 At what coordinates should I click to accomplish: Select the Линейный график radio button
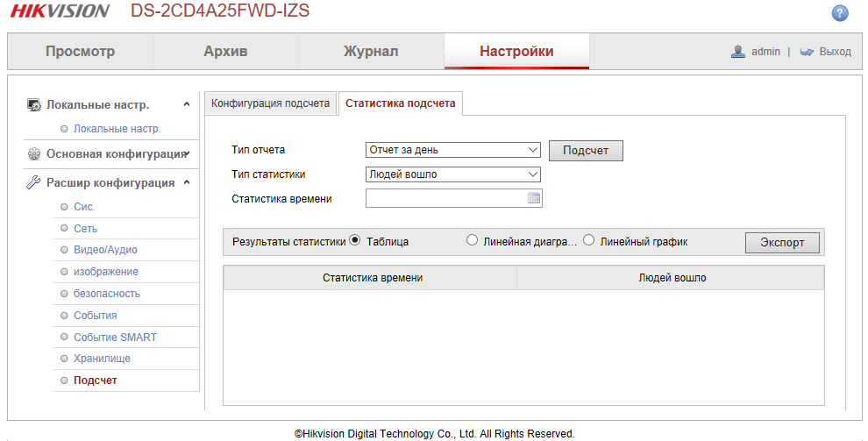[588, 240]
